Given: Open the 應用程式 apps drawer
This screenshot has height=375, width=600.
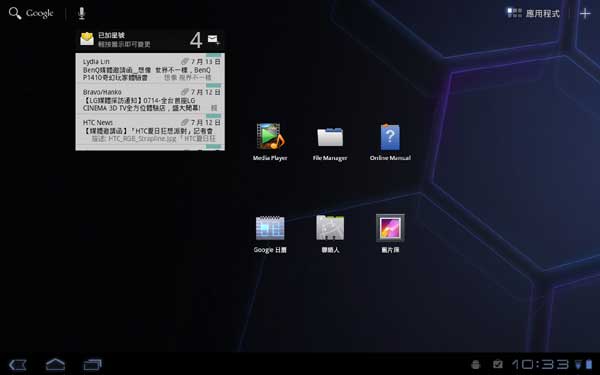Looking at the screenshot, I should (533, 13).
